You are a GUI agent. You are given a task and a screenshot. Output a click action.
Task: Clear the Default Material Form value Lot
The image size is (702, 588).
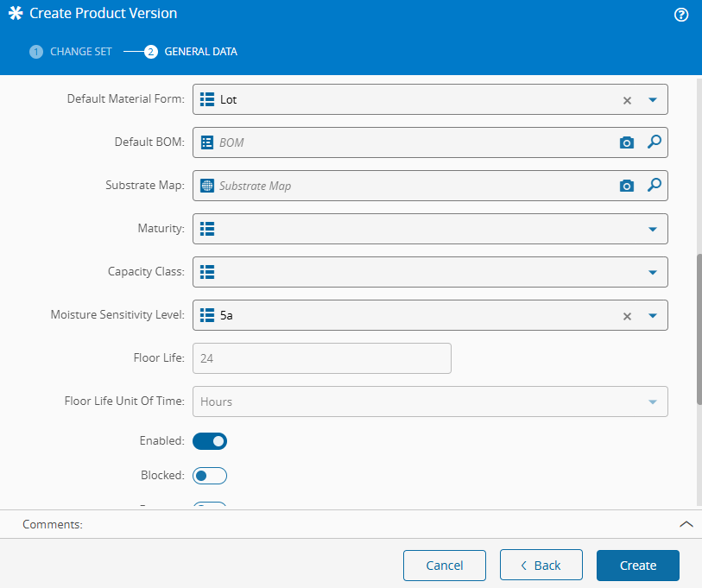click(x=628, y=100)
